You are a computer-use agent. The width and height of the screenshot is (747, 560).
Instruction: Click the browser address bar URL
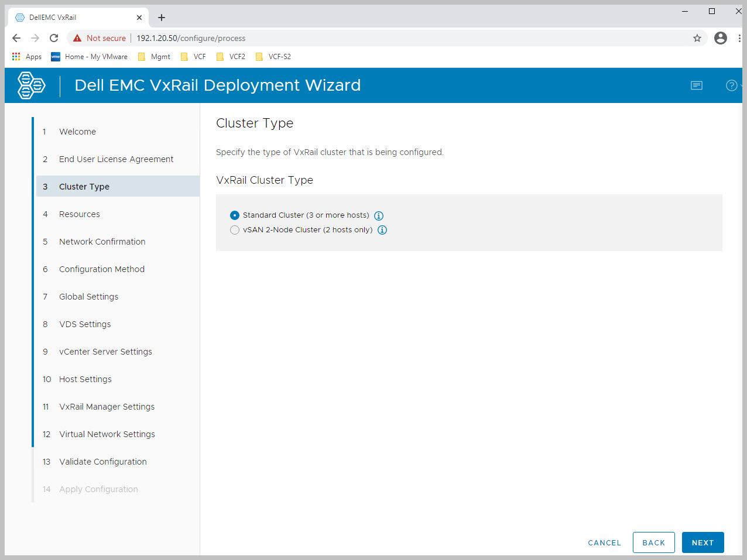click(x=191, y=38)
